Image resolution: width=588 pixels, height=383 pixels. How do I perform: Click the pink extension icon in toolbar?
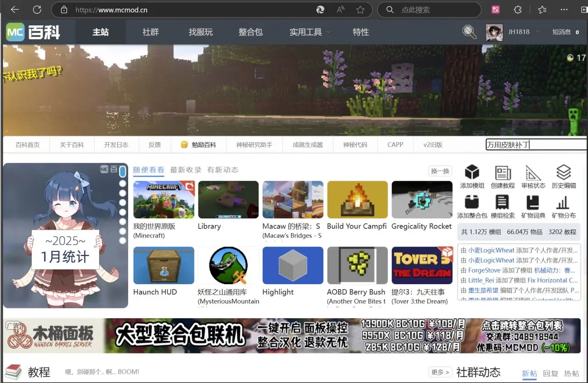495,10
